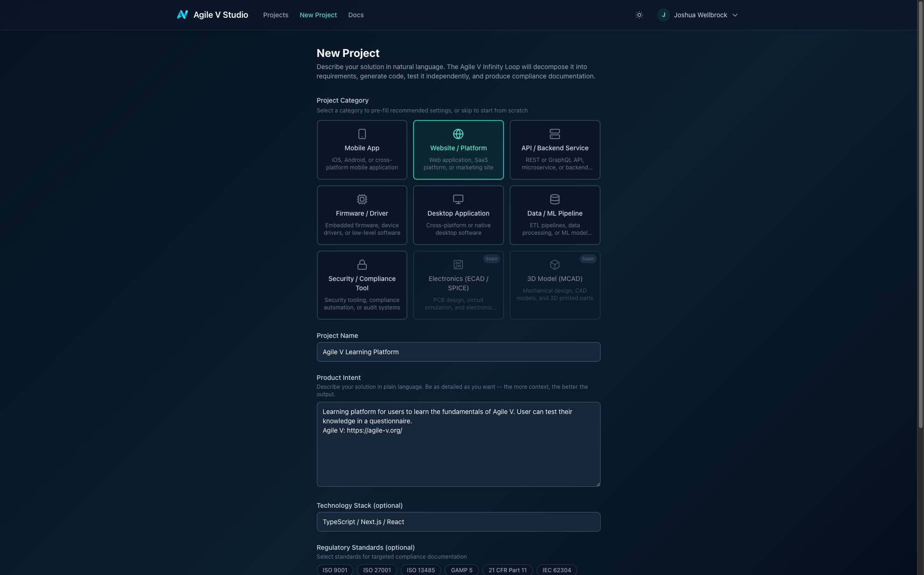Click the Desktop Application monitor icon
Viewport: 924px width, 575px height.
(x=458, y=199)
